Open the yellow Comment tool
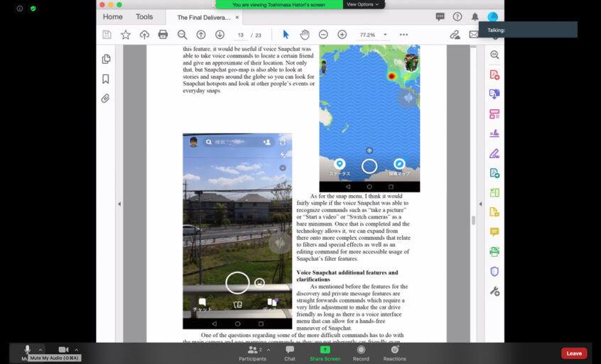The width and height of the screenshot is (601, 364). (494, 232)
